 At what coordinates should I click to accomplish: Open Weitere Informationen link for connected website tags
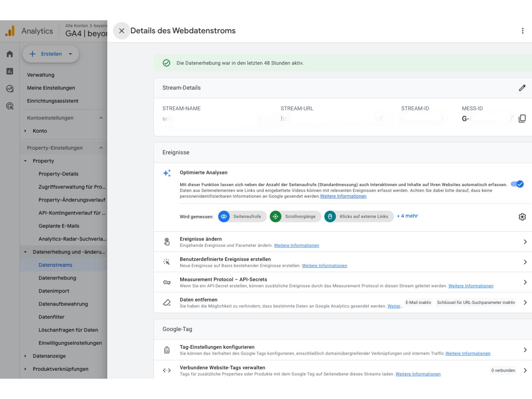coord(418,374)
